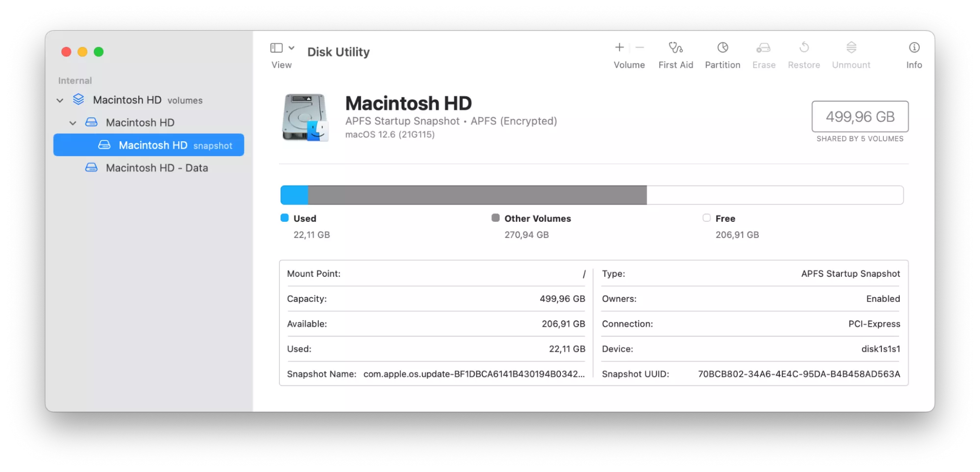Add a volume with the plus icon
The height and width of the screenshot is (472, 980).
[619, 47]
